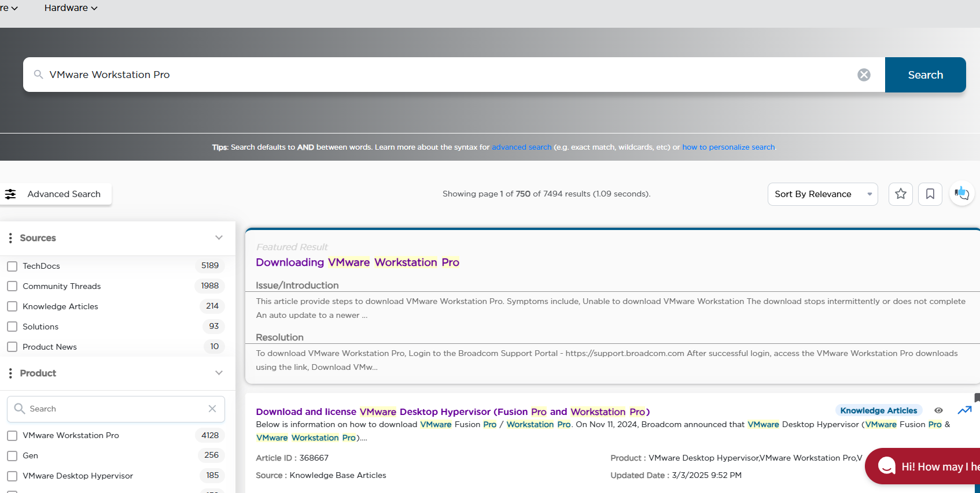Viewport: 980px width, 493px height.
Task: Clear the main search field text
Action: [x=864, y=75]
